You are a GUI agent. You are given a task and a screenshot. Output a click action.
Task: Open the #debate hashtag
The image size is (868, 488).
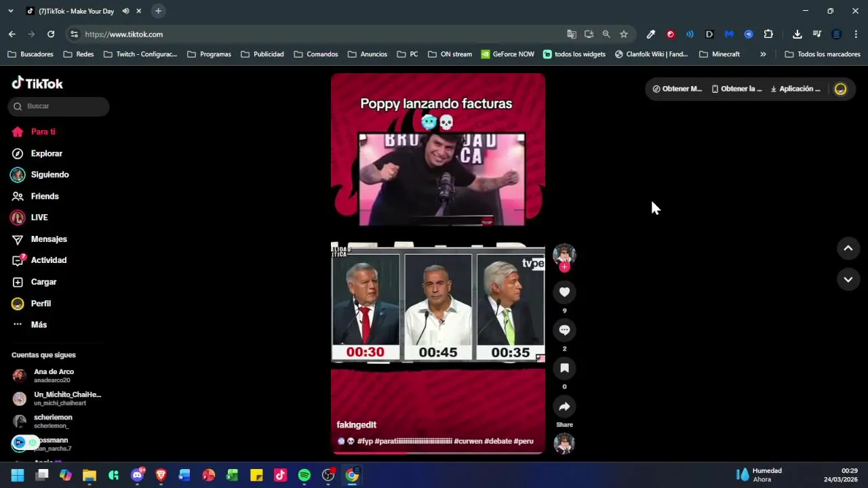[x=498, y=441]
